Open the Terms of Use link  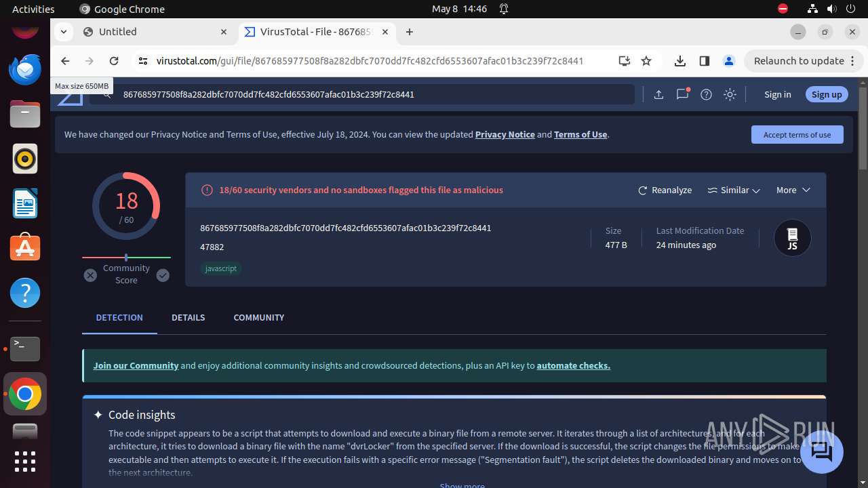point(580,134)
